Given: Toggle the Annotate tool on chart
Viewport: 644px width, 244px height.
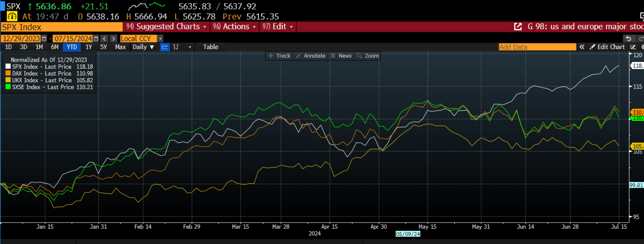Looking at the screenshot, I should pyautogui.click(x=311, y=56).
